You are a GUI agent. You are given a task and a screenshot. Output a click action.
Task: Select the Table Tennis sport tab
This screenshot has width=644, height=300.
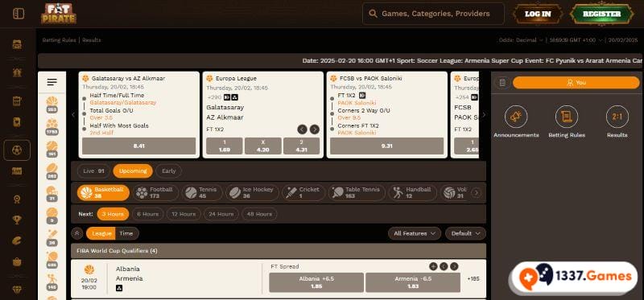[x=357, y=192]
